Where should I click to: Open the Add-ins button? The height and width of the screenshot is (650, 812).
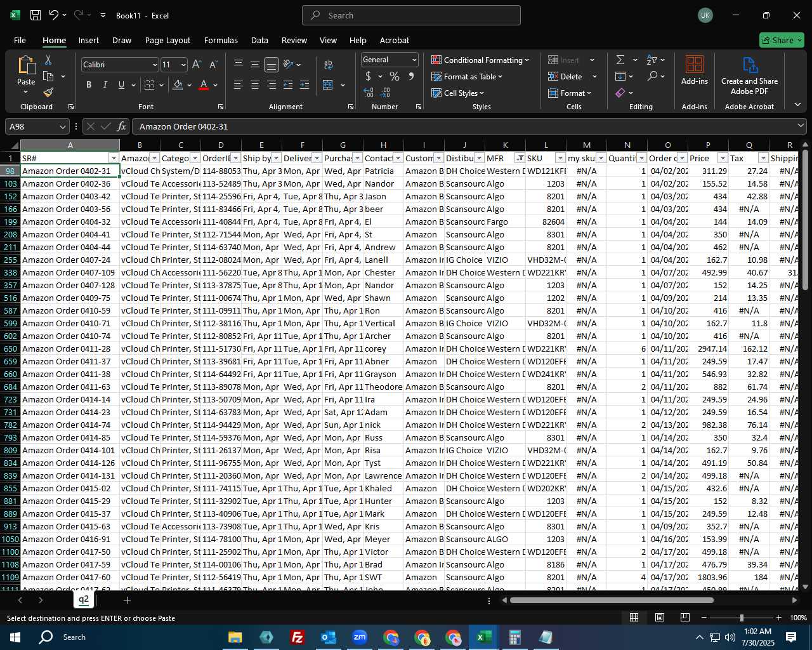[x=695, y=70]
